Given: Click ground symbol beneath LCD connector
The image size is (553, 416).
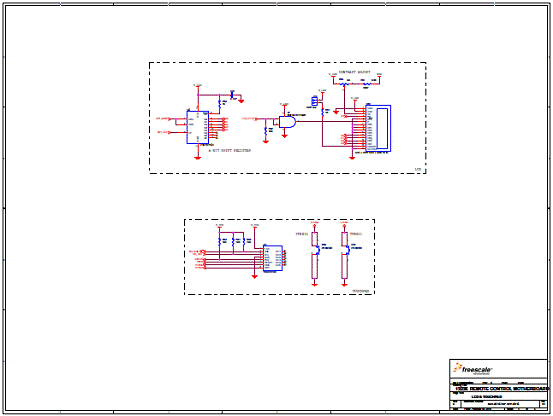Looking at the screenshot, I should [x=352, y=158].
